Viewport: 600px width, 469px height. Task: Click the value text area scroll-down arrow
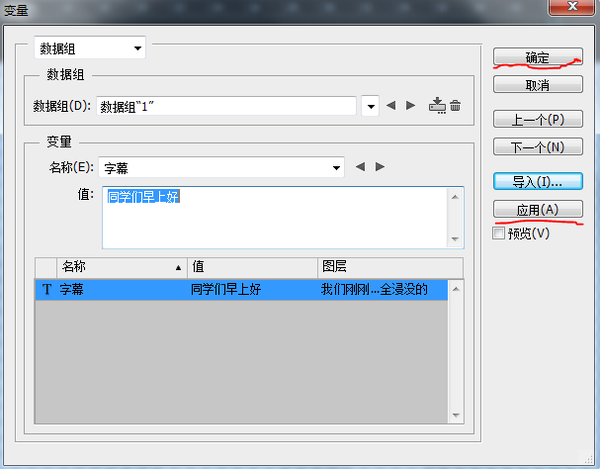click(x=455, y=239)
